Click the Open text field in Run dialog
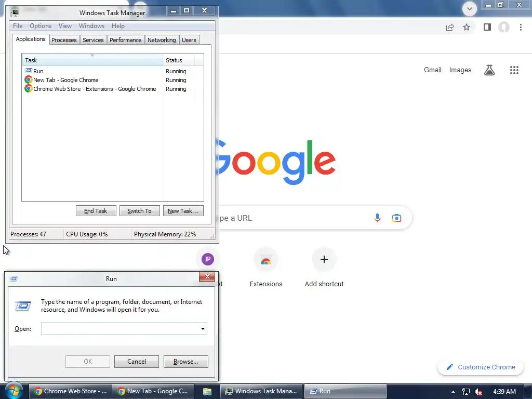Image resolution: width=532 pixels, height=399 pixels. tap(120, 328)
